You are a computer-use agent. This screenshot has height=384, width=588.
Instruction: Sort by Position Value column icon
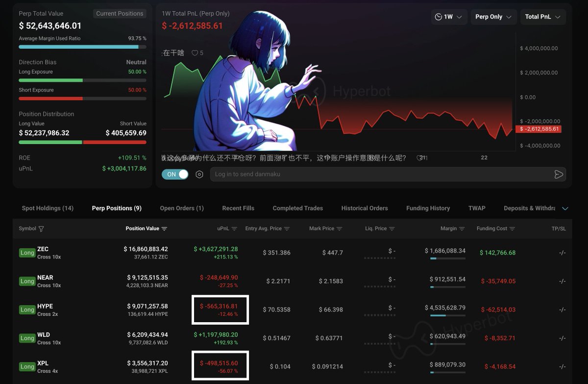click(x=164, y=229)
